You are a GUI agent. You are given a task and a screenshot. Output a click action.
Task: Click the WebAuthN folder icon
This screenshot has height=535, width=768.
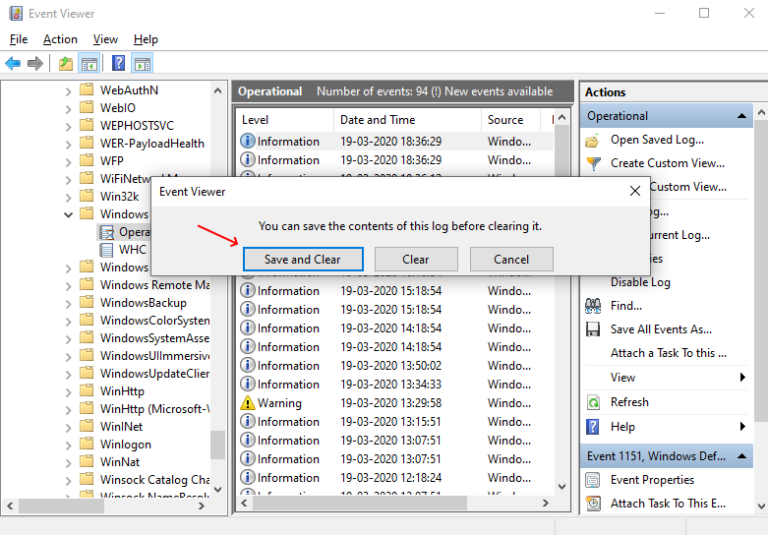click(x=87, y=89)
